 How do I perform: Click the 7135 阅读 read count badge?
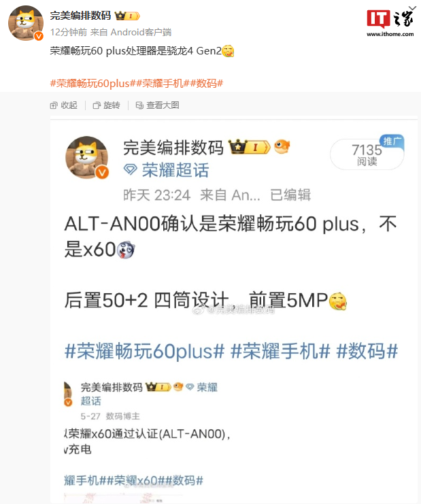point(367,154)
